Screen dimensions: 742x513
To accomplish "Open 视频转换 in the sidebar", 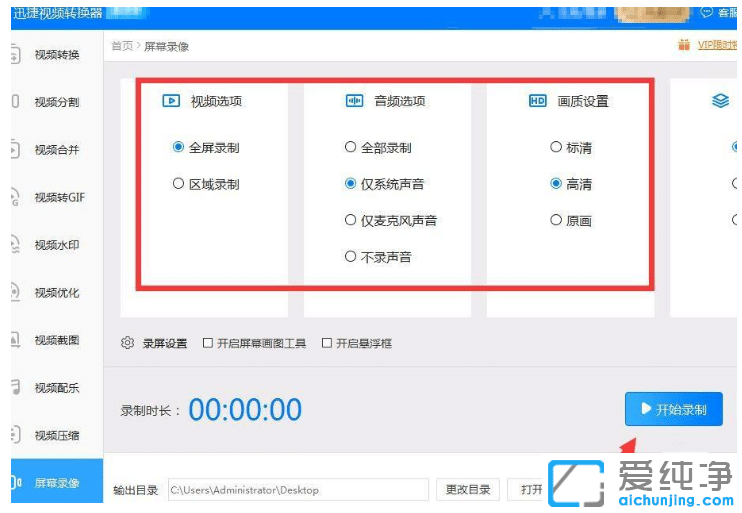I will tap(57, 54).
